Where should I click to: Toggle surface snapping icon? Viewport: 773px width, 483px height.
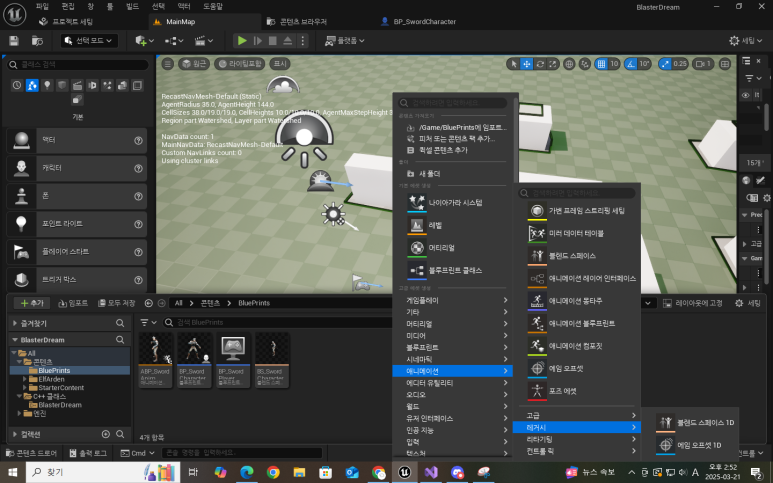[x=585, y=64]
